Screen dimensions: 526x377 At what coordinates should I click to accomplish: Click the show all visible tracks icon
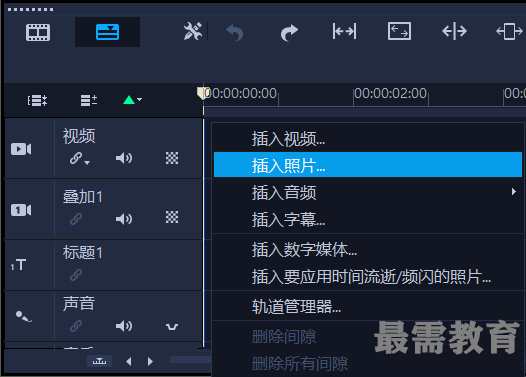(x=37, y=100)
